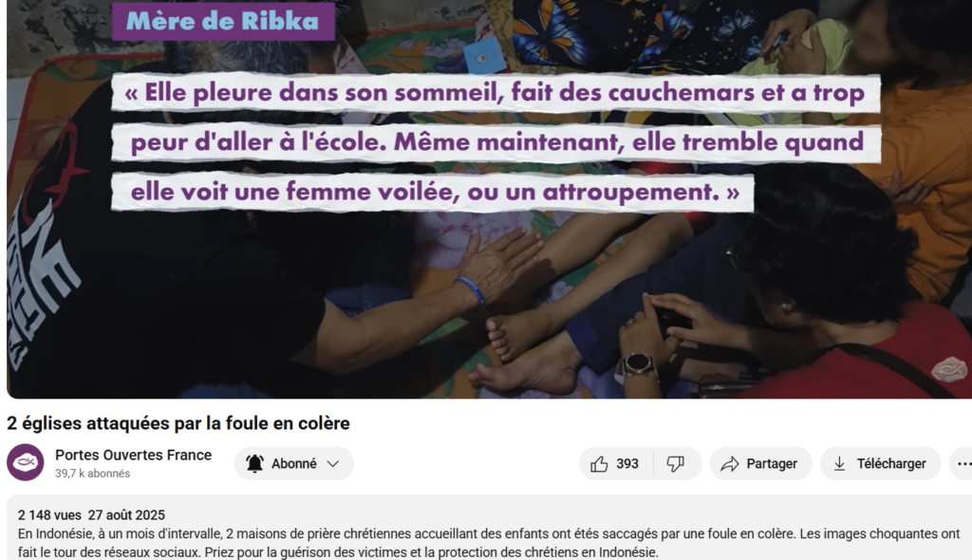Screen dimensions: 972x560
Task: Click the Partager share arrow icon
Action: (730, 464)
